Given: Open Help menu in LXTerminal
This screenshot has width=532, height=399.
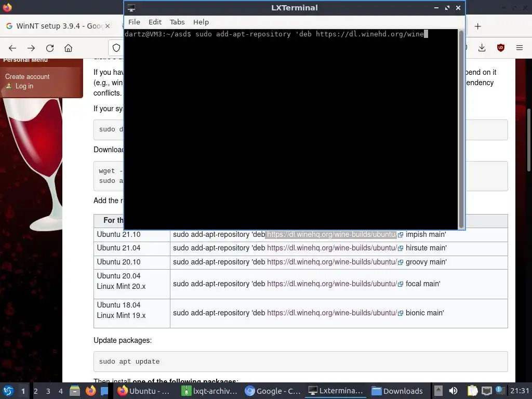Looking at the screenshot, I should [201, 22].
